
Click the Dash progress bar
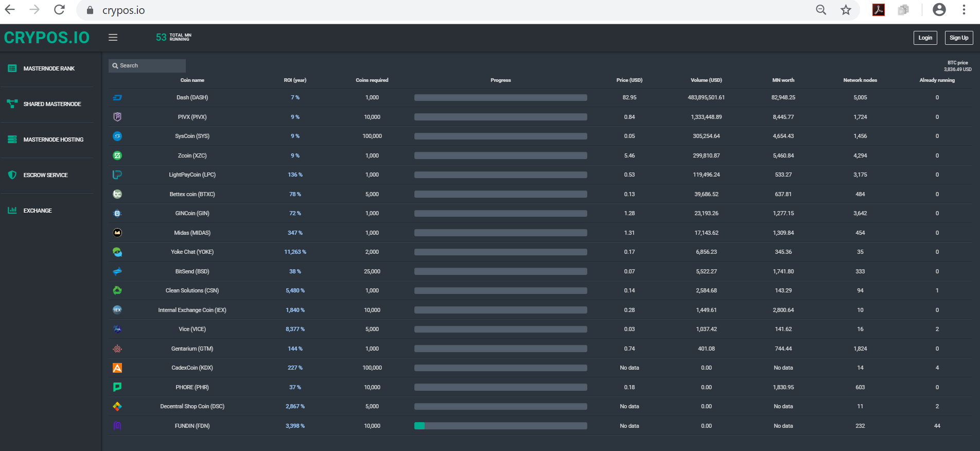click(x=501, y=97)
